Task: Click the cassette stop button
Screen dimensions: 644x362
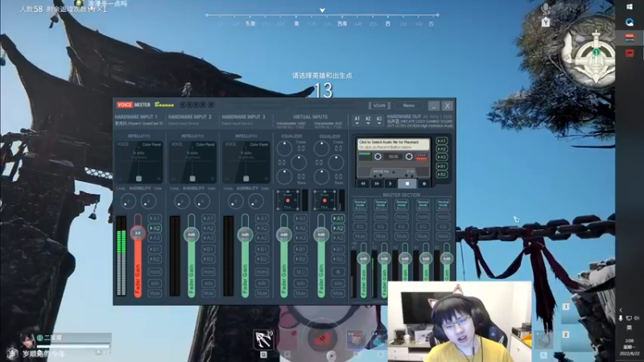Action: 407,184
